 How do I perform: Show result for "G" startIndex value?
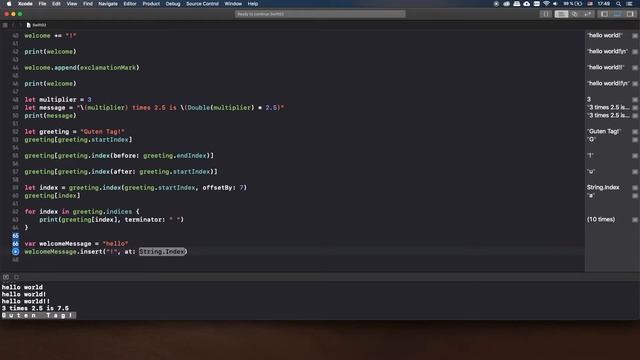tap(635, 140)
